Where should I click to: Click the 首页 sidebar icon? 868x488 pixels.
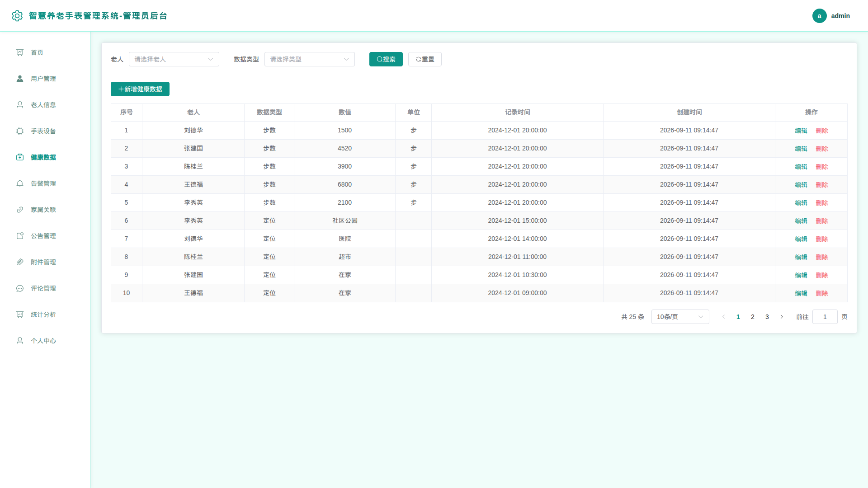20,52
